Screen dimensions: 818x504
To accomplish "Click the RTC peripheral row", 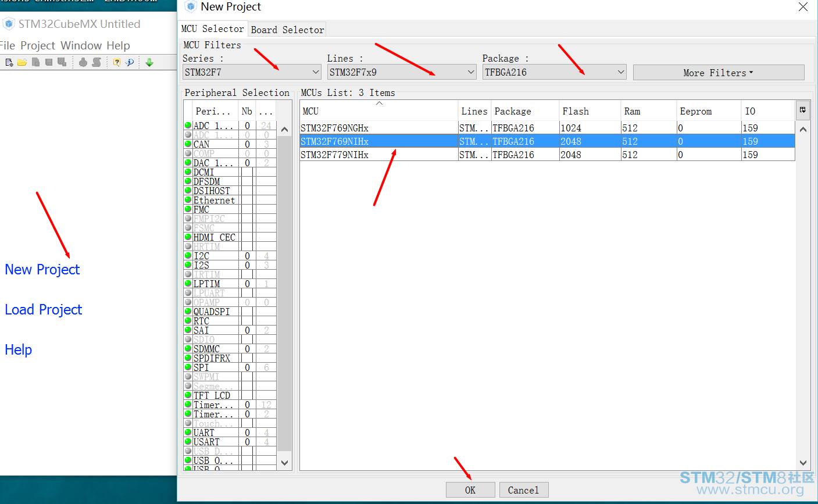I will coord(230,321).
